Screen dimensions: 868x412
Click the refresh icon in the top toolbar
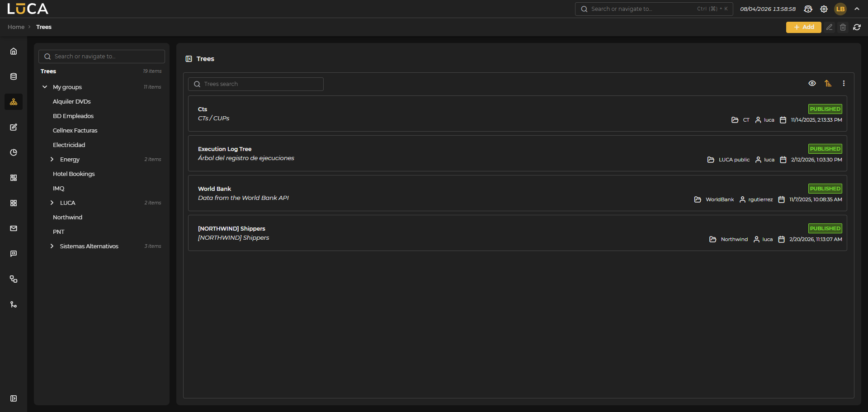pyautogui.click(x=857, y=27)
